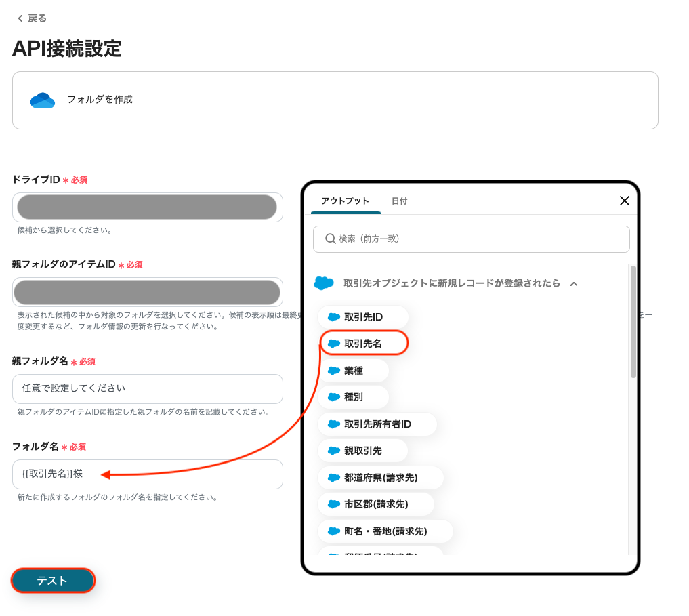The height and width of the screenshot is (616, 689).
Task: Focus the 親フォルダ名 text field
Action: 147,389
